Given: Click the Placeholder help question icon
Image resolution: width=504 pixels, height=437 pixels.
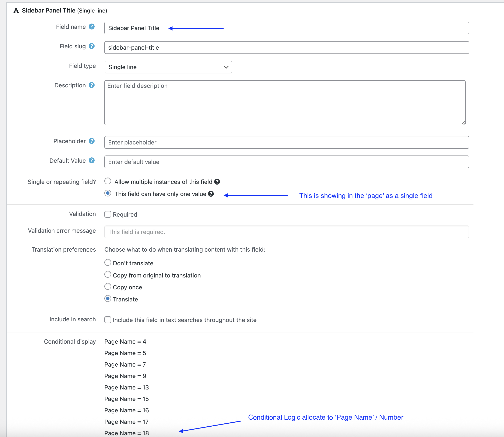Looking at the screenshot, I should click(x=91, y=141).
